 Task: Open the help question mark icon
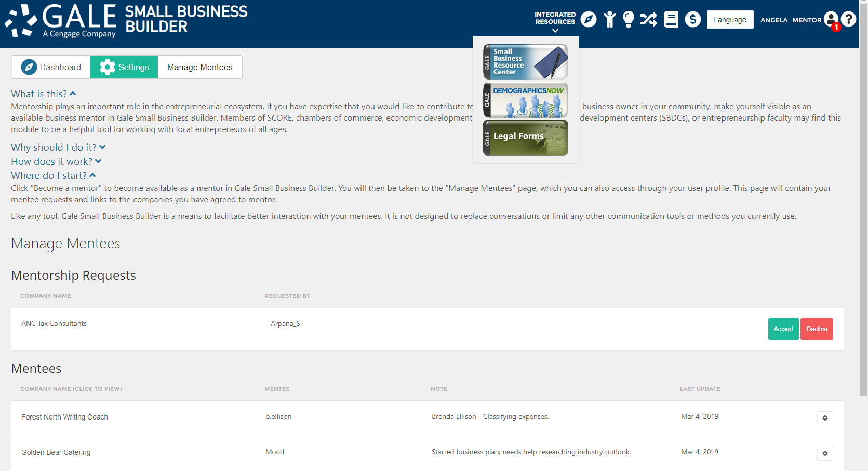click(849, 19)
